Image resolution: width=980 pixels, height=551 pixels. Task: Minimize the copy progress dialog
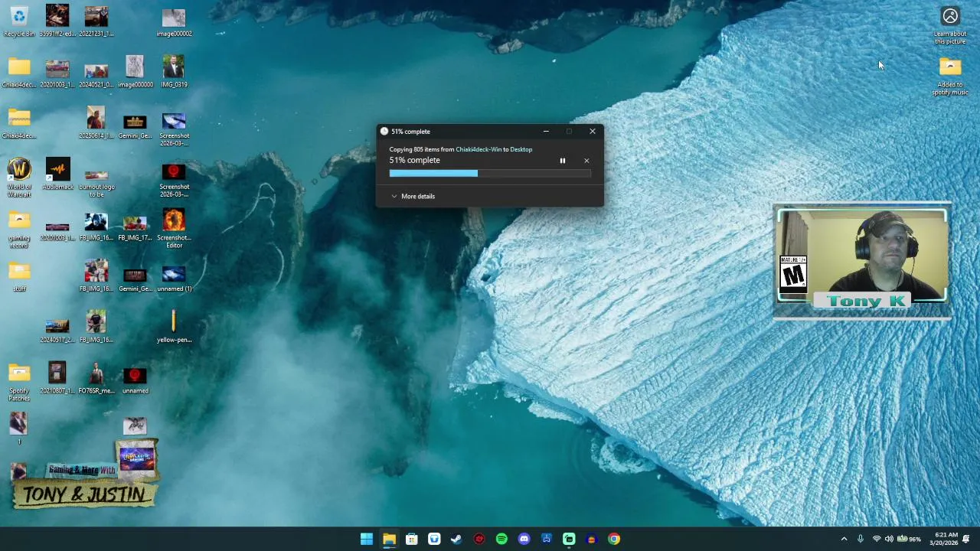coord(546,132)
